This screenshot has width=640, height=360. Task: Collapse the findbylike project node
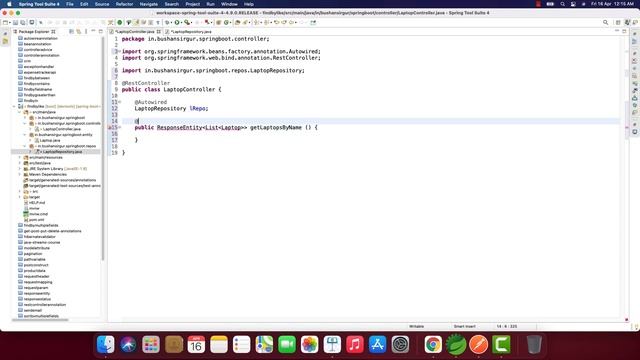14,107
